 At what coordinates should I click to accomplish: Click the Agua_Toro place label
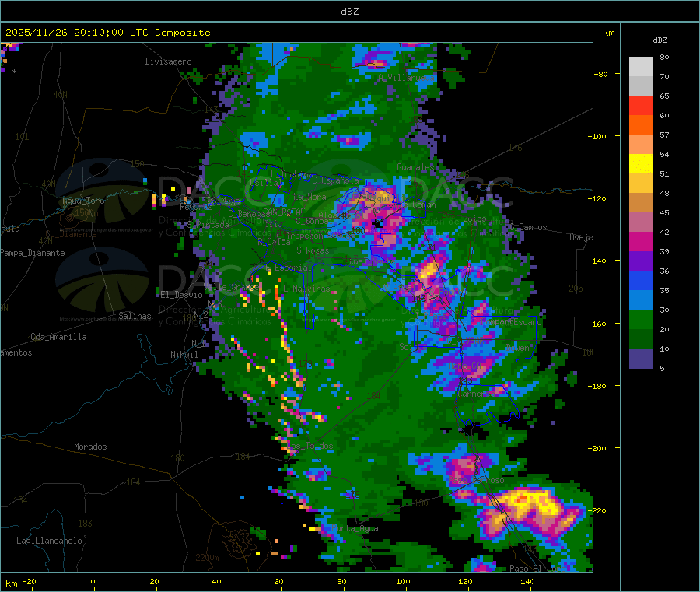tap(83, 201)
